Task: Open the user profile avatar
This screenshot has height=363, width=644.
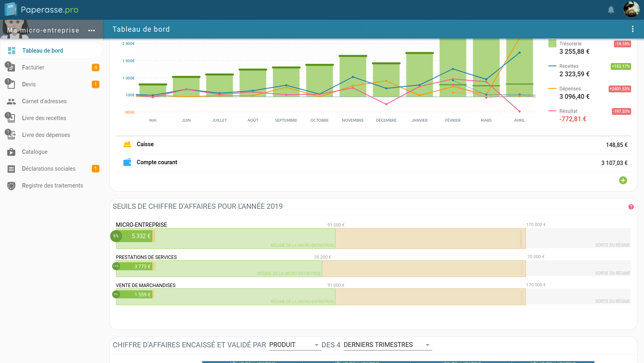Action: (x=631, y=9)
